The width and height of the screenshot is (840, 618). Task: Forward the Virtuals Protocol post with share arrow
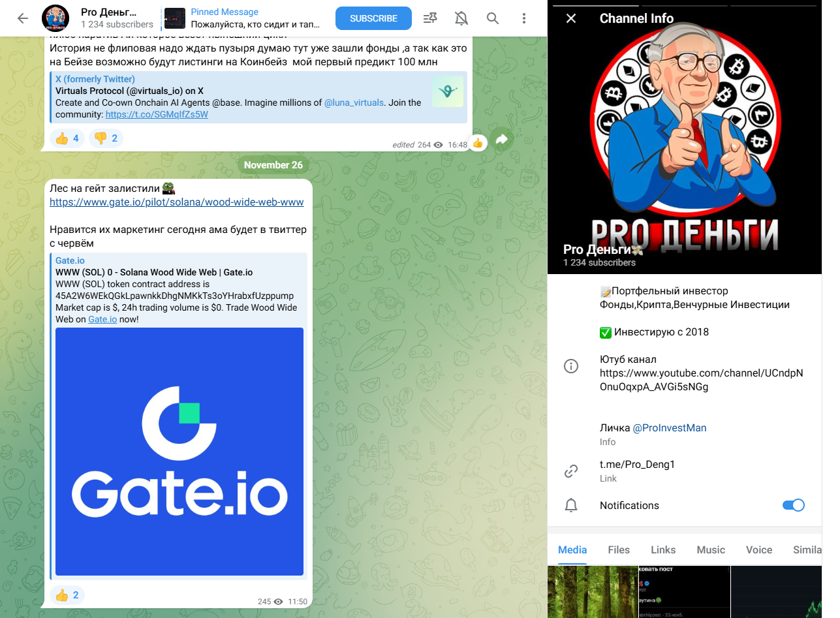click(x=502, y=140)
